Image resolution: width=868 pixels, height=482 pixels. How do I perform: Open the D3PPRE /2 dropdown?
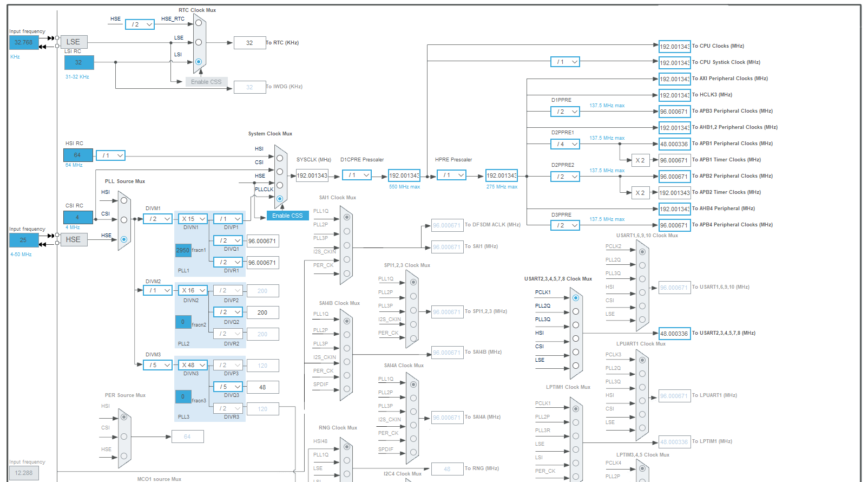coord(565,225)
